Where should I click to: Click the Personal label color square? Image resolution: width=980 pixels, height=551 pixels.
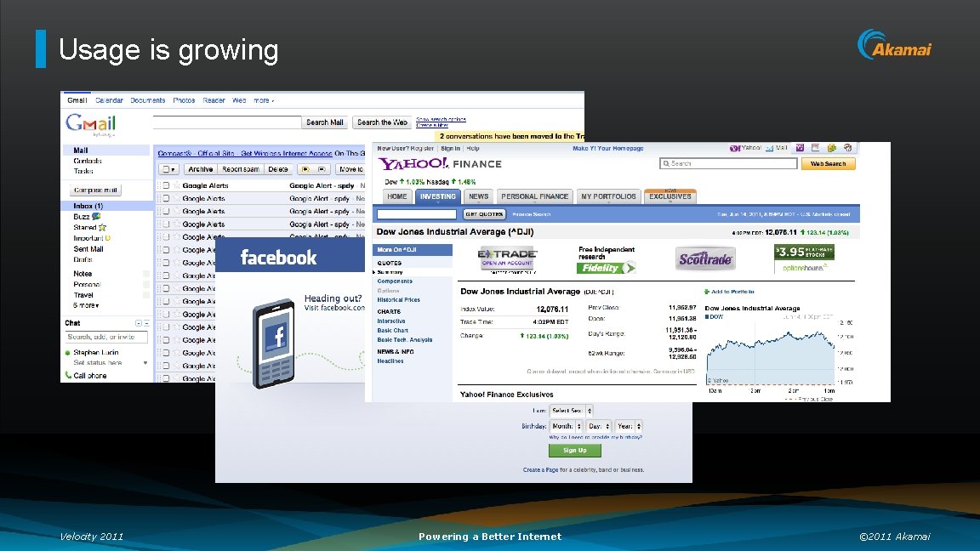(146, 284)
